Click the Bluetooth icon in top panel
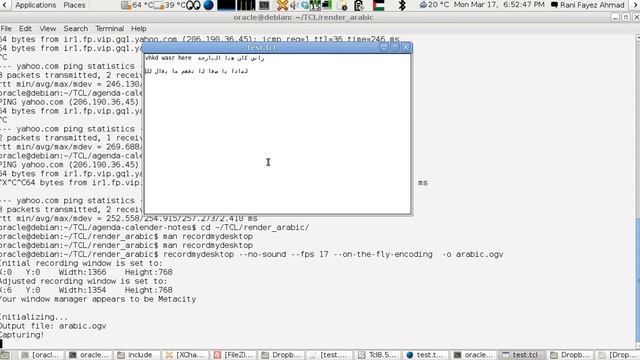The width and height of the screenshot is (640, 360). (x=402, y=5)
